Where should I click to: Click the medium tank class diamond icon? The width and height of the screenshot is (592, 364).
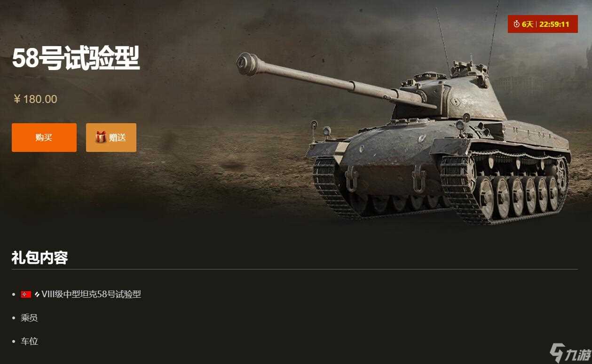(x=37, y=295)
